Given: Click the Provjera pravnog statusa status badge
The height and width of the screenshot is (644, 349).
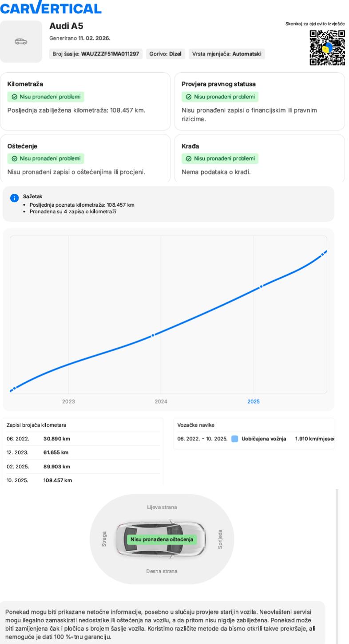Looking at the screenshot, I should coord(220,97).
